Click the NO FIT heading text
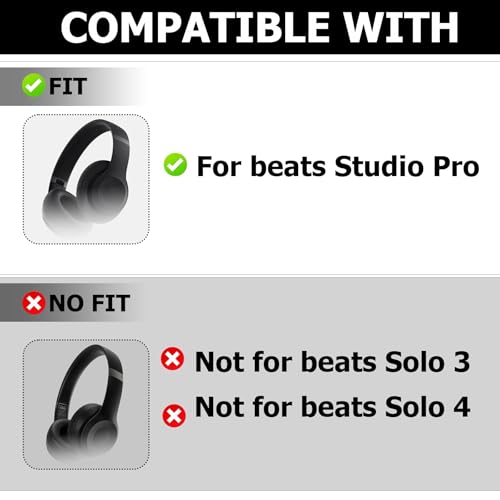500x500 pixels. 89,303
